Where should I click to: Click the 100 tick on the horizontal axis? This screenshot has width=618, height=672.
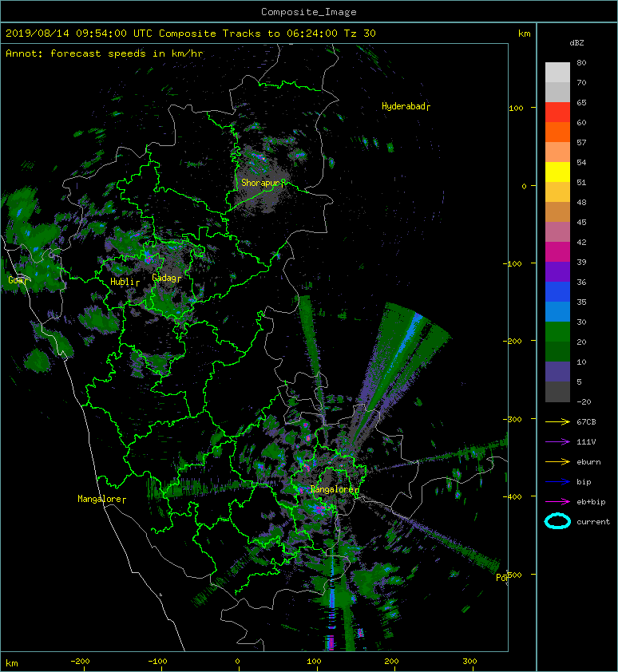click(314, 662)
